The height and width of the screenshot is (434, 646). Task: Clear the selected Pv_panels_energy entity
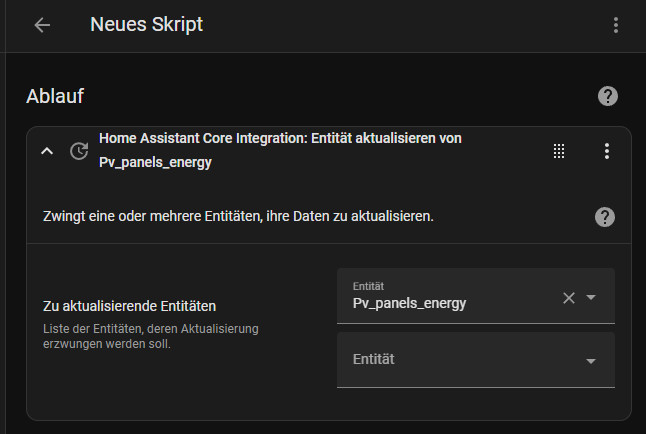569,297
